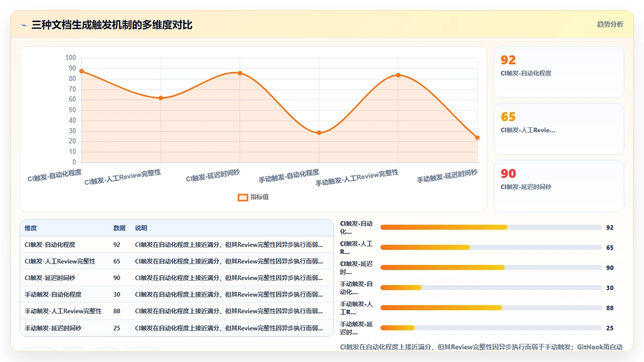Image resolution: width=644 pixels, height=362 pixels.
Task: Click the progress bar showing 30
Action: 491,288
